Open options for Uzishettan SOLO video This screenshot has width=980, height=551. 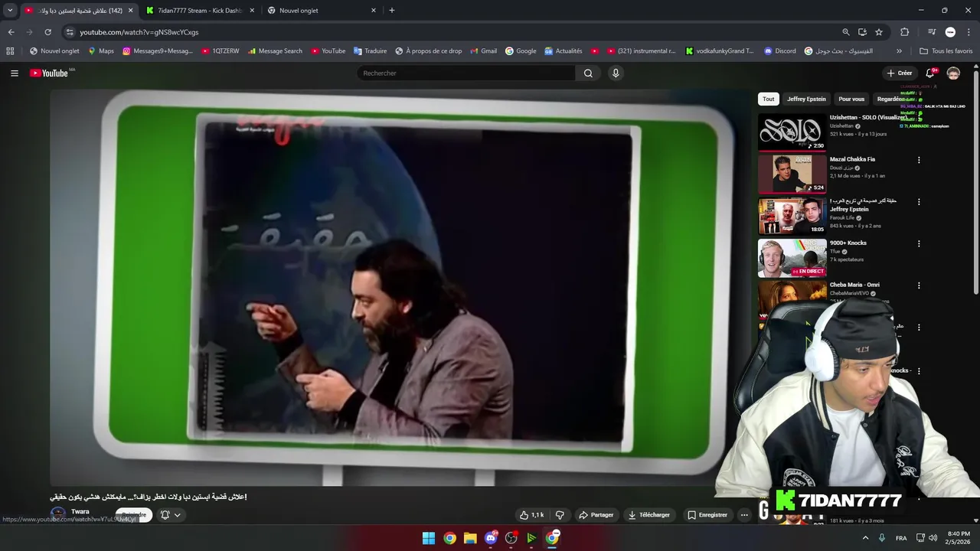click(919, 119)
